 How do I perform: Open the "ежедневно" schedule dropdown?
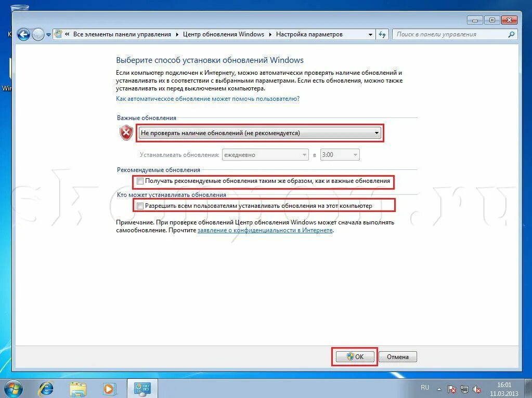[265, 155]
